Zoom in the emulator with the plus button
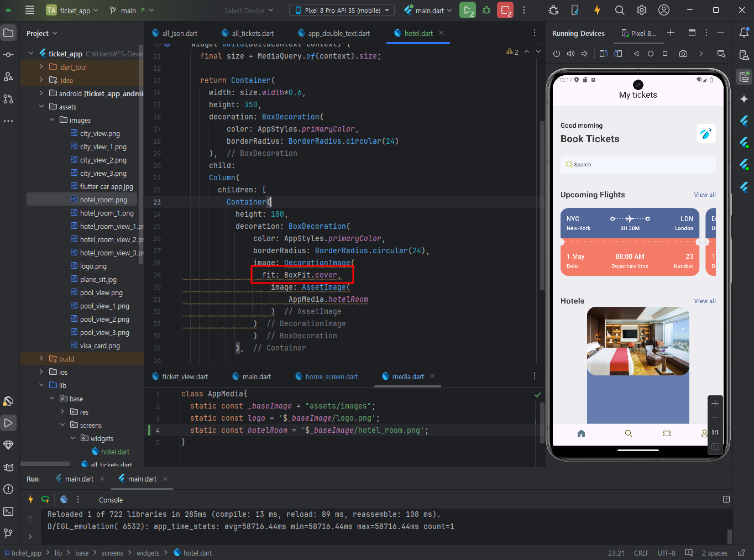The height and width of the screenshot is (560, 754). tap(715, 403)
